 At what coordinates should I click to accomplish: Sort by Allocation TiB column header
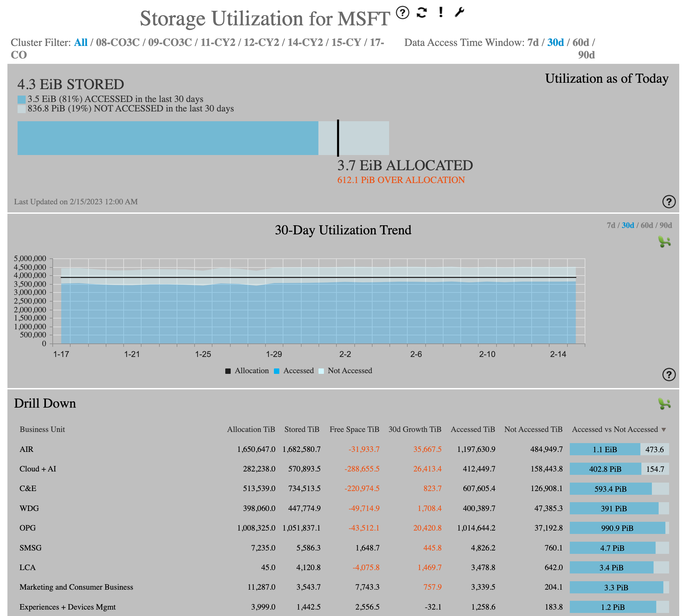click(251, 430)
